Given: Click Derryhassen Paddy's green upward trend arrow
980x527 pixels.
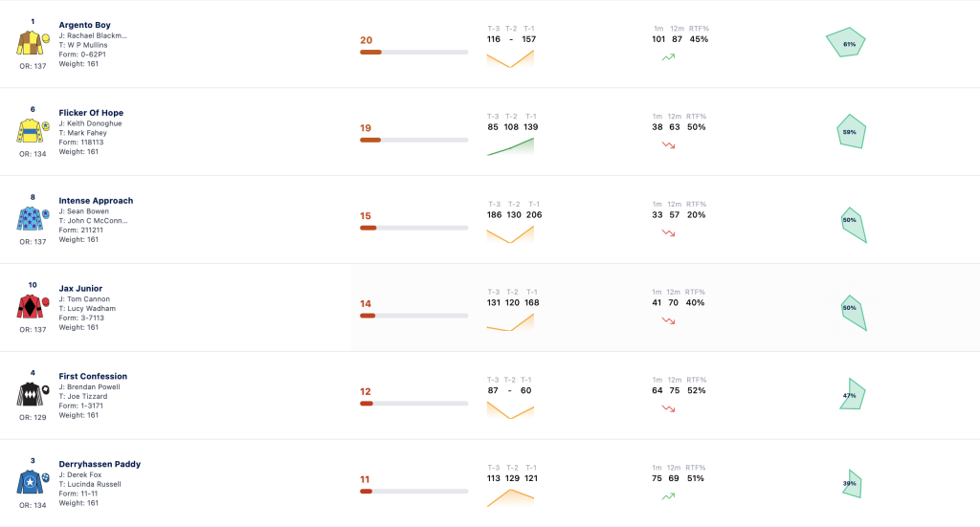Looking at the screenshot, I should 669,496.
